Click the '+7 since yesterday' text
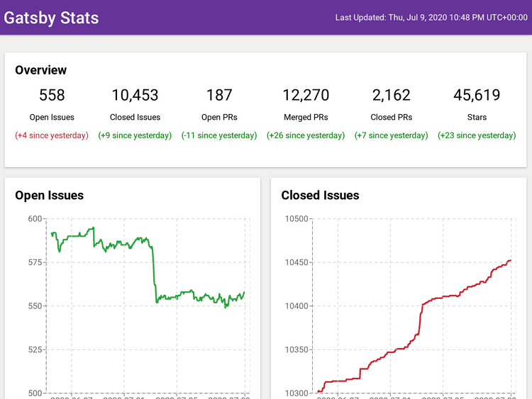 click(391, 135)
